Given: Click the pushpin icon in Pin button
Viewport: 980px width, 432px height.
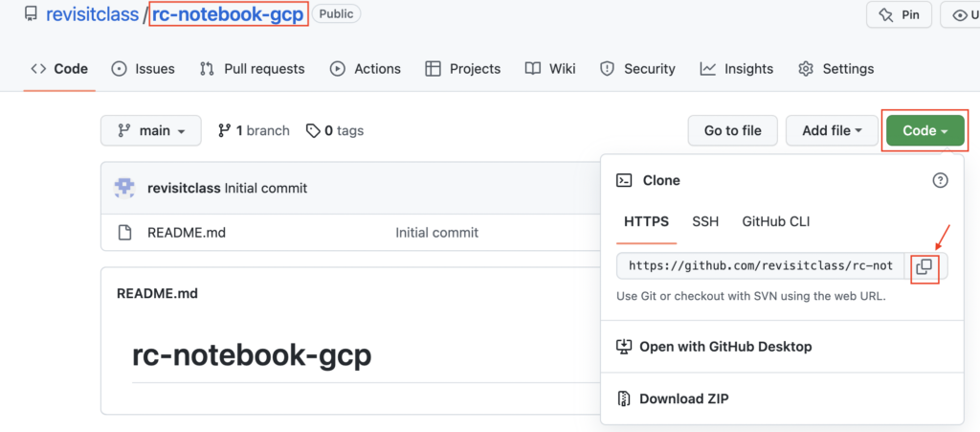Looking at the screenshot, I should 885,15.
